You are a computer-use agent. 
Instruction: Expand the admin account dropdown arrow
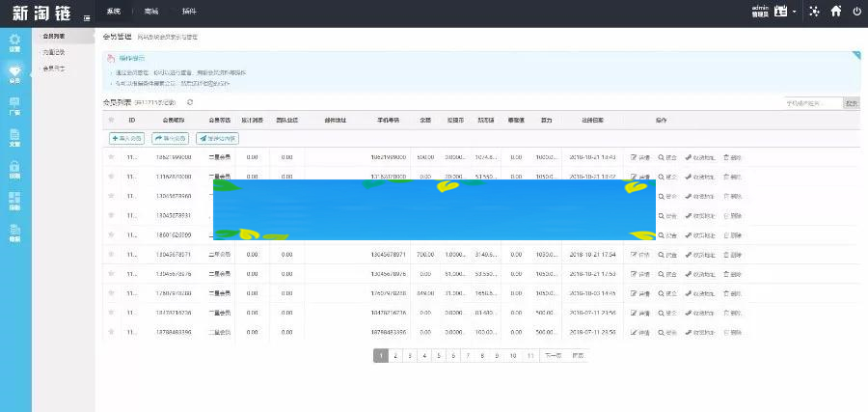[x=795, y=13]
